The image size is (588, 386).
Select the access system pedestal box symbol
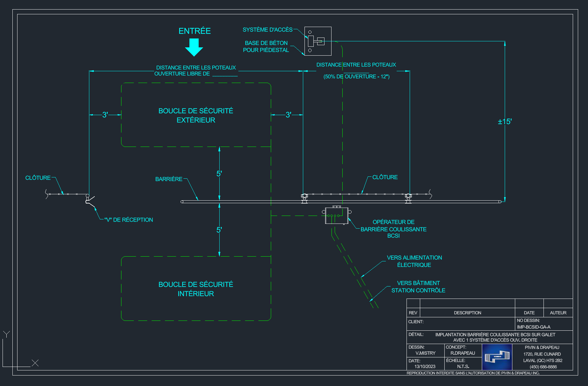[318, 41]
